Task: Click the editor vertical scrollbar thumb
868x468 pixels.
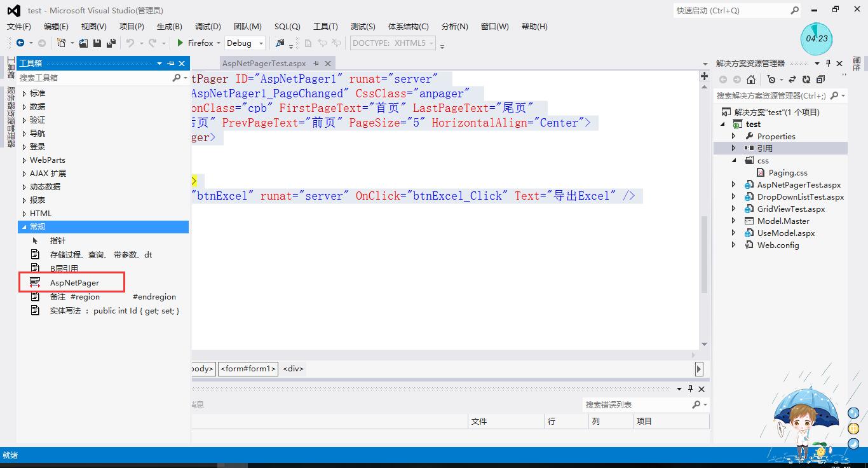Action: [x=704, y=254]
